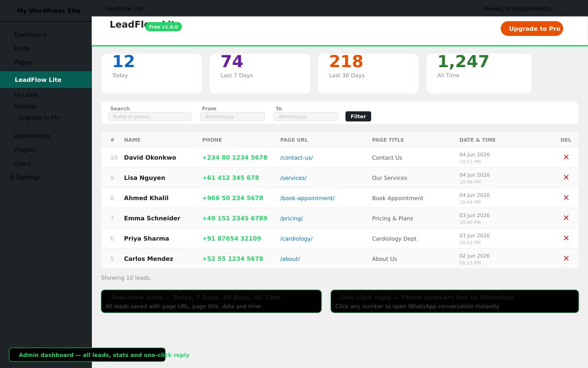Open WhatsApp chat for +49 151 2345 6789

pyautogui.click(x=235, y=218)
